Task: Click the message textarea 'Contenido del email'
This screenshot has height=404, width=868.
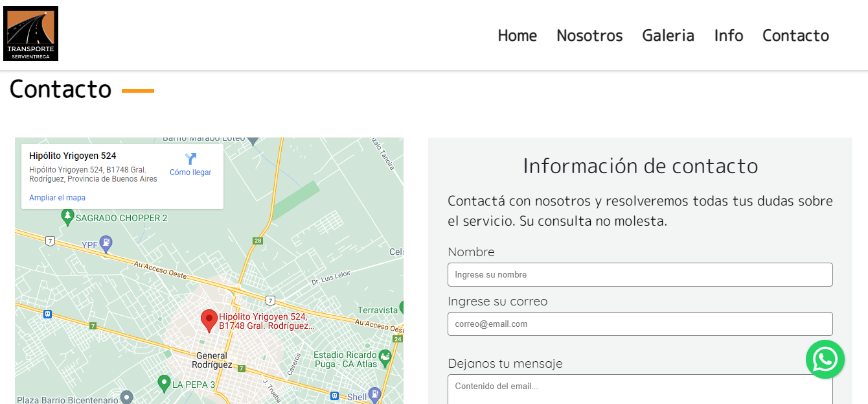Action: (x=640, y=389)
